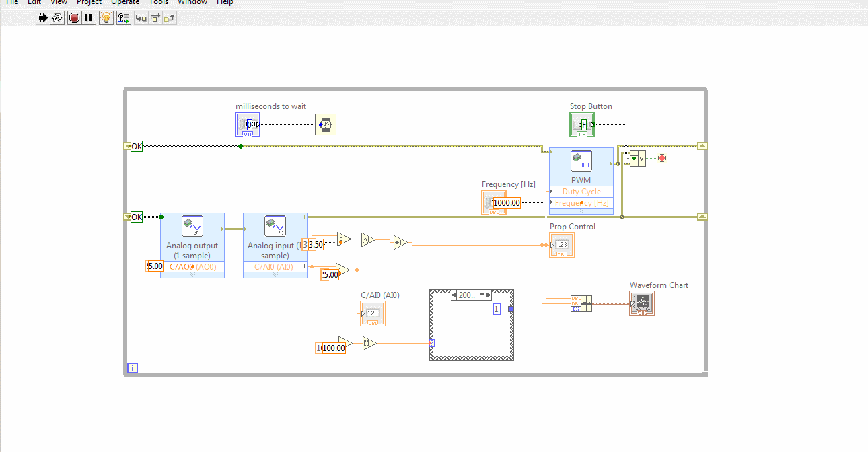Click the case selector decrement arrow

click(x=454, y=295)
